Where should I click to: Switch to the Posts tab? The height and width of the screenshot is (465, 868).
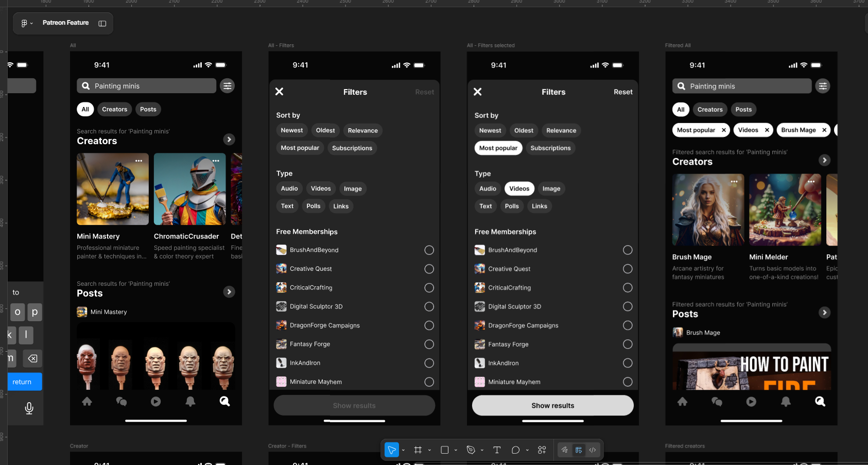[x=148, y=109]
